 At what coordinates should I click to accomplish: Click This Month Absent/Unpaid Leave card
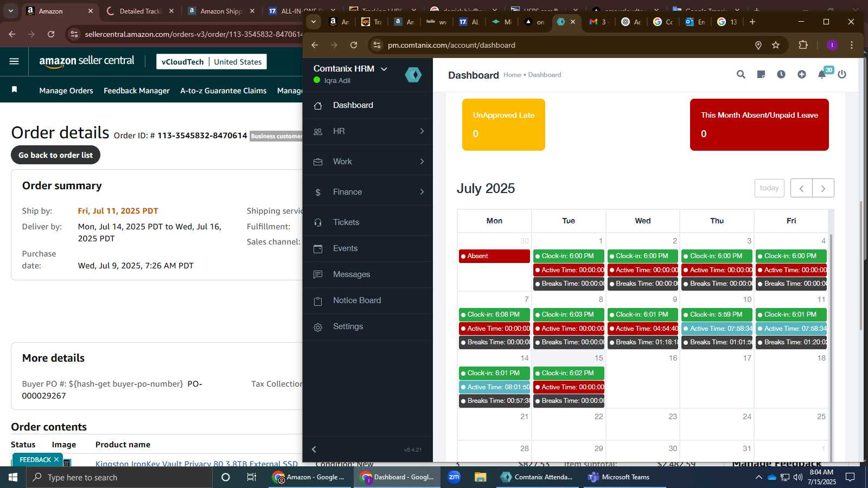[759, 125]
